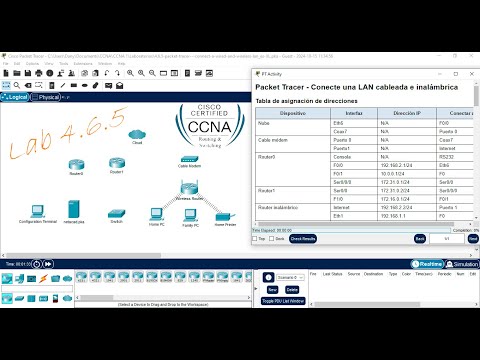Choose the Connections lightning bolt category
This screenshot has height=360, width=480.
43,278
